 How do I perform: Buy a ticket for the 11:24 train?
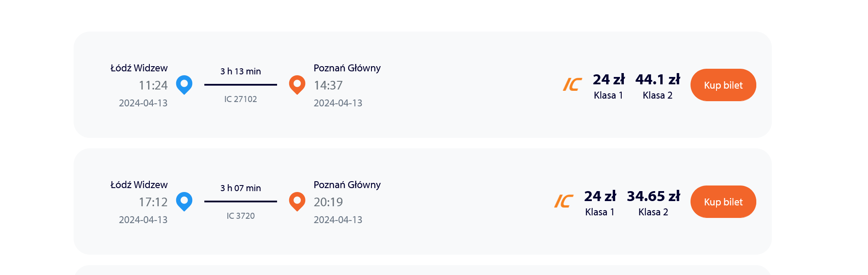pyautogui.click(x=723, y=85)
